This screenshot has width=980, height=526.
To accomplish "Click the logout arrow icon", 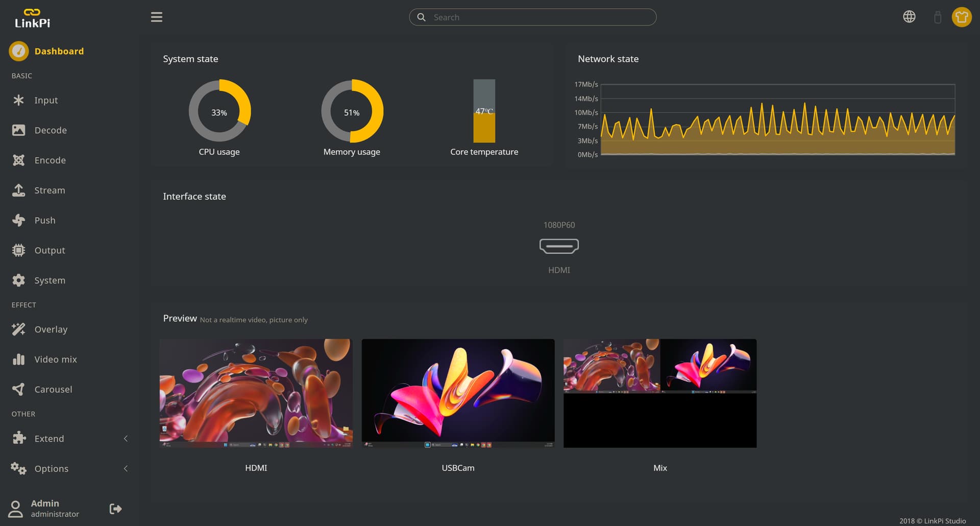I will pyautogui.click(x=115, y=509).
